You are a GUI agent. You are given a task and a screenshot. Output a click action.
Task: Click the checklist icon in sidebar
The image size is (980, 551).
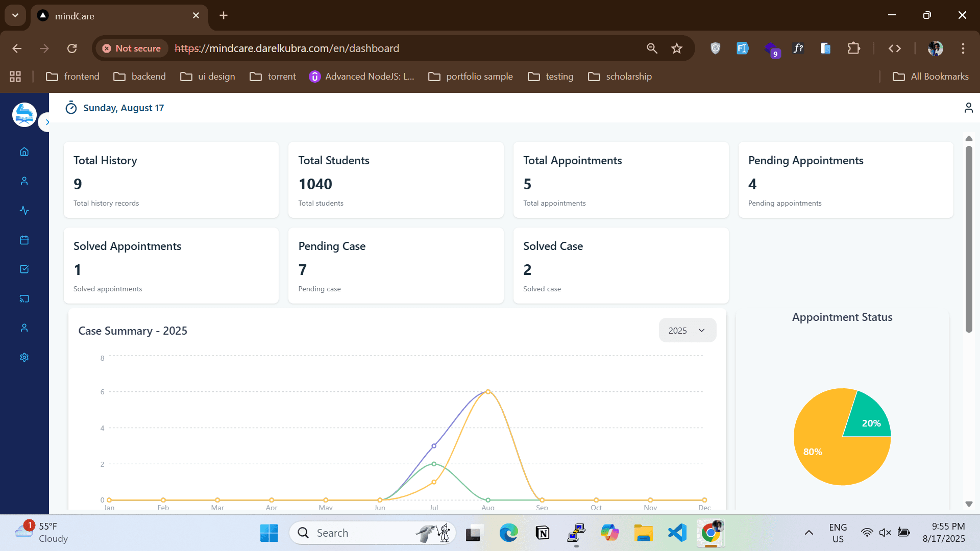pos(24,269)
